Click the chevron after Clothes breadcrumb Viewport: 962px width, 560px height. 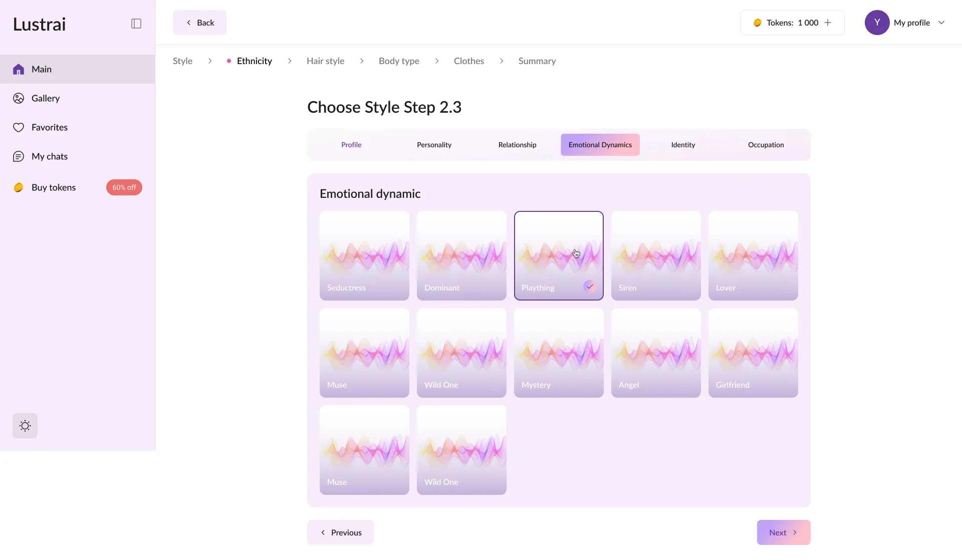coord(502,61)
